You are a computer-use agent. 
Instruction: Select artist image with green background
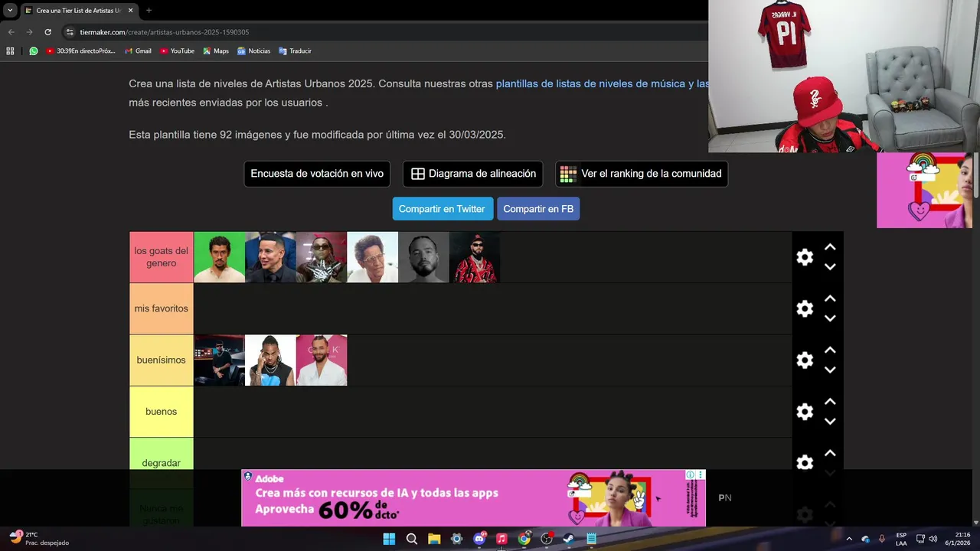point(219,257)
